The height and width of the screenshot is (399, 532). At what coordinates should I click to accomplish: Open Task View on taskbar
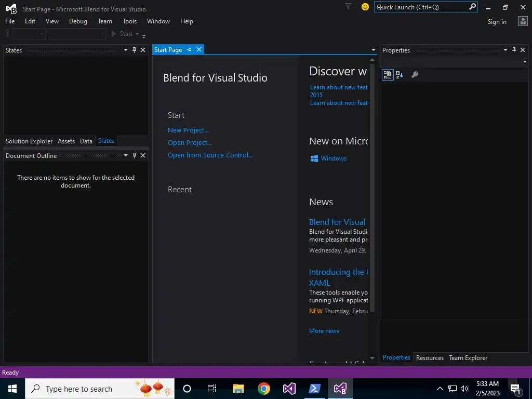point(212,389)
